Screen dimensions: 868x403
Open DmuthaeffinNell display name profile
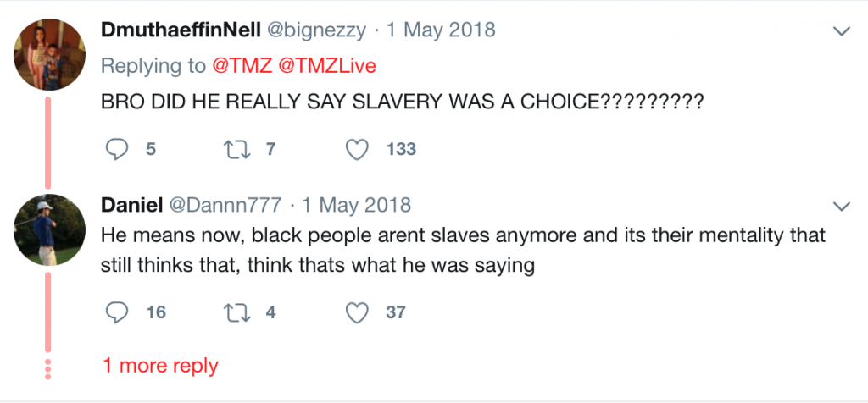click(x=181, y=30)
